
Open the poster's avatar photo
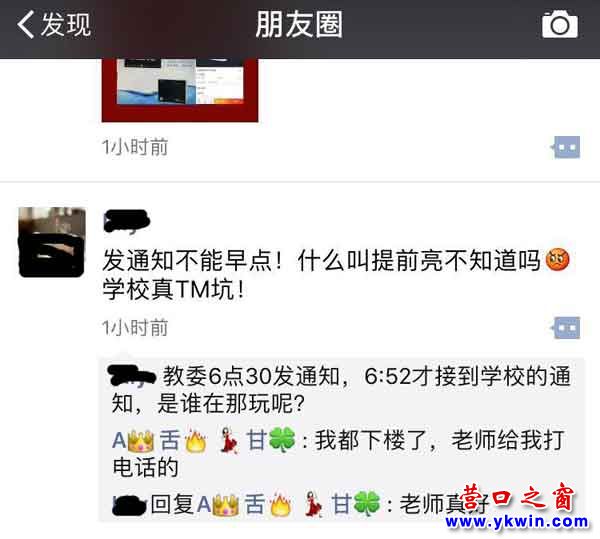[x=52, y=242]
